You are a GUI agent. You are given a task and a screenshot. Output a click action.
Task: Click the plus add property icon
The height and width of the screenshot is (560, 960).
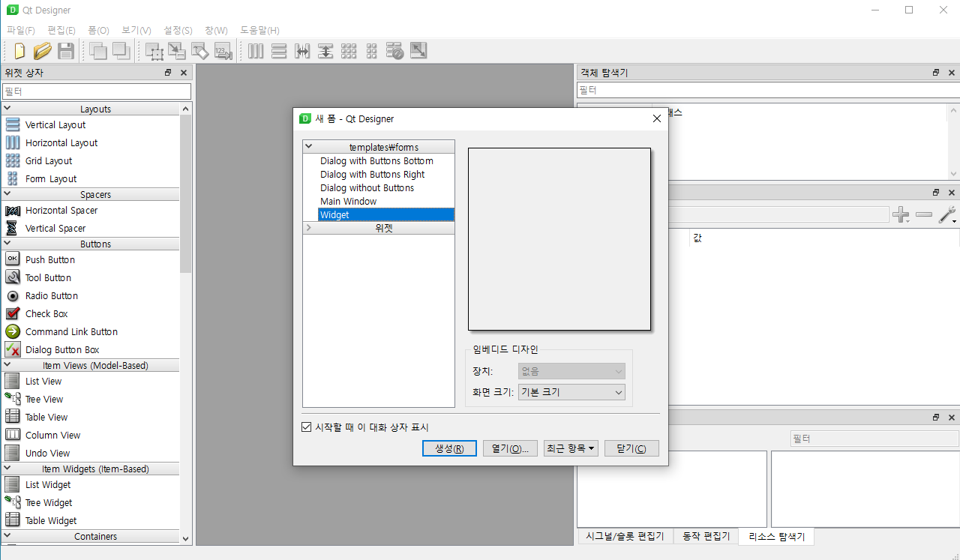click(x=901, y=215)
